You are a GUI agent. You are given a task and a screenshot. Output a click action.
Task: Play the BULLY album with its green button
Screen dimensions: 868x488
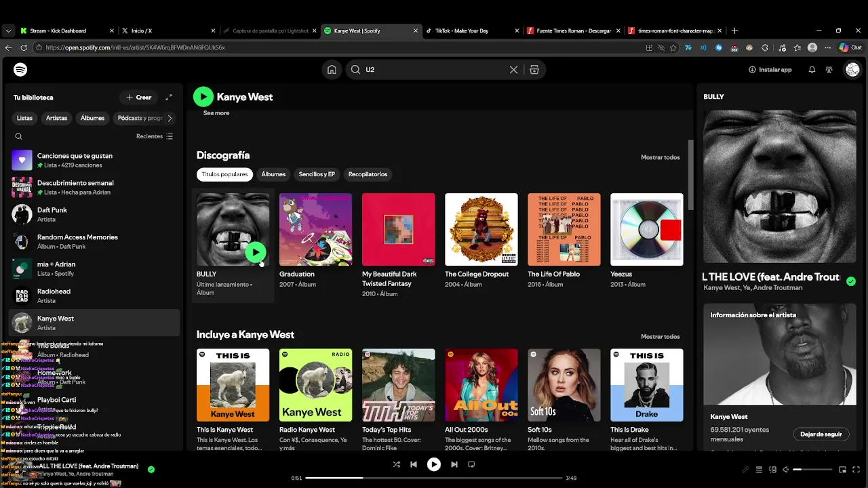256,252
